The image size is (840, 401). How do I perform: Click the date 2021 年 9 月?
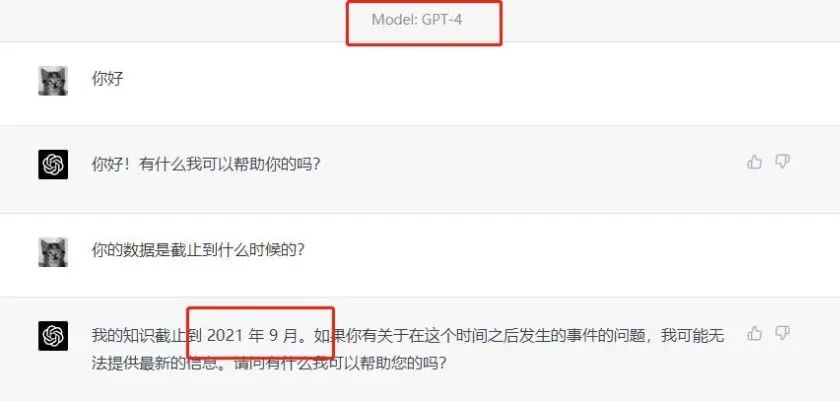click(x=252, y=336)
